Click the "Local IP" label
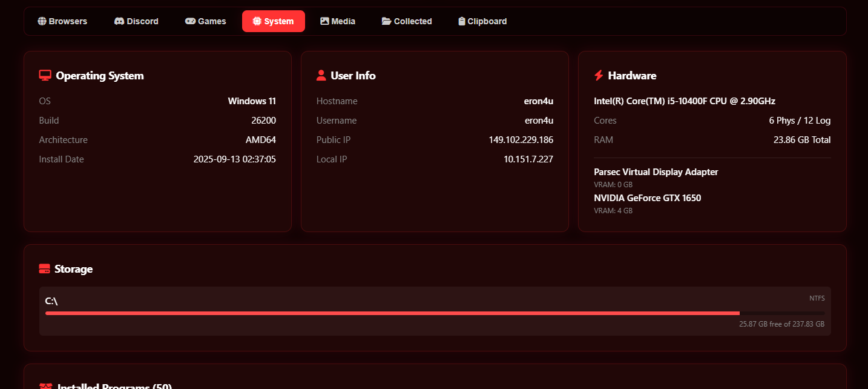This screenshot has height=389, width=868. point(332,159)
